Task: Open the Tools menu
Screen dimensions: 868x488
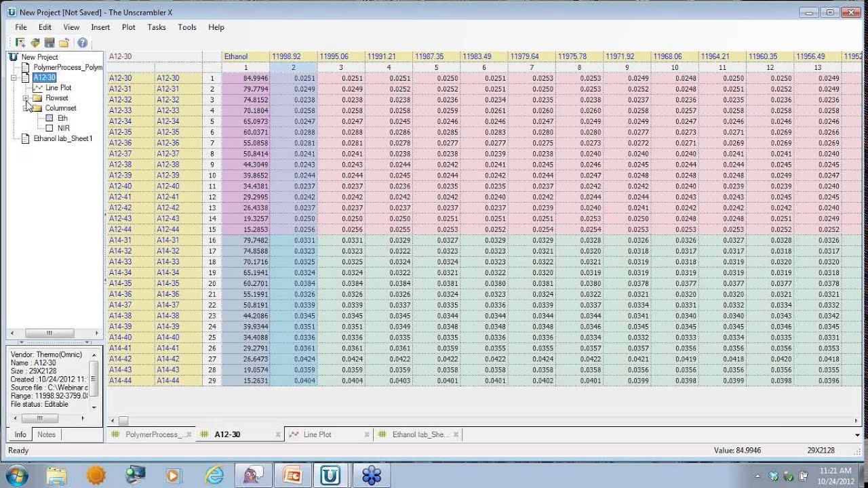Action: (x=187, y=27)
